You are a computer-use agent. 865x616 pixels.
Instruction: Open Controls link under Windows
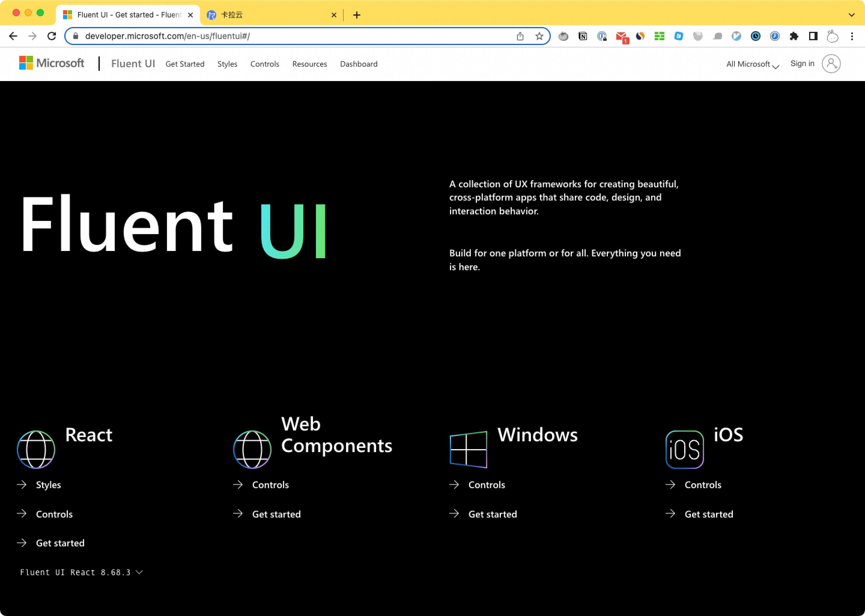click(486, 485)
